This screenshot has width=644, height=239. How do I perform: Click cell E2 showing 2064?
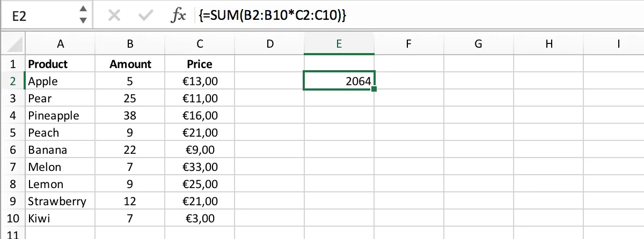[339, 81]
